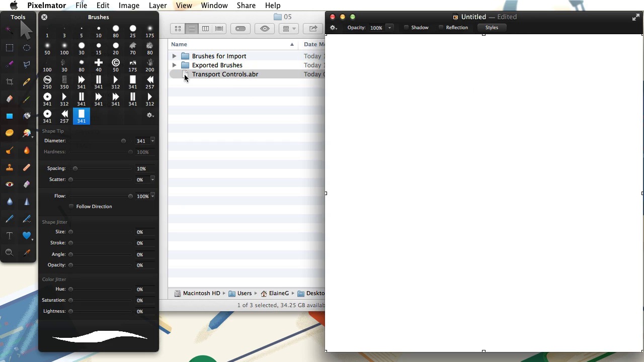Click ElaineG in the path bar
Screen dimensions: 644x362
[x=275, y=293]
